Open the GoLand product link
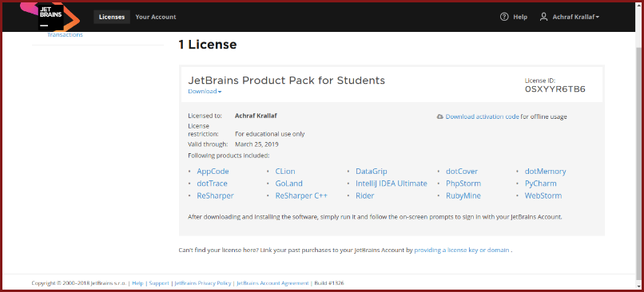 pyautogui.click(x=289, y=183)
